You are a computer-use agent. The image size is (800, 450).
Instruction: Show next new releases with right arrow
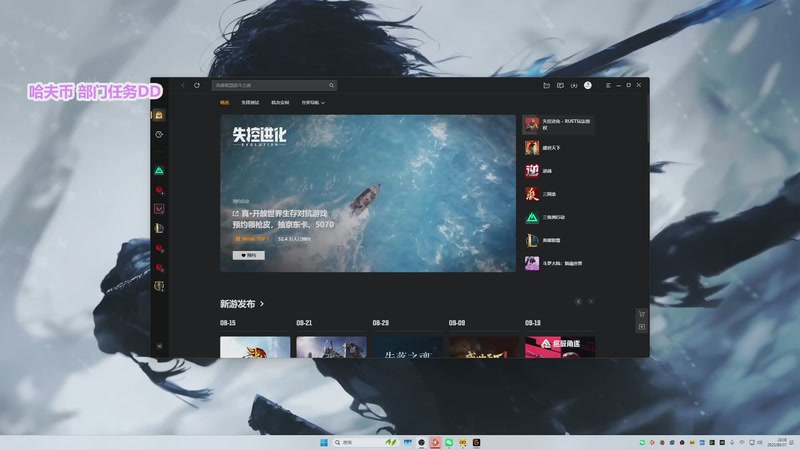coord(591,302)
